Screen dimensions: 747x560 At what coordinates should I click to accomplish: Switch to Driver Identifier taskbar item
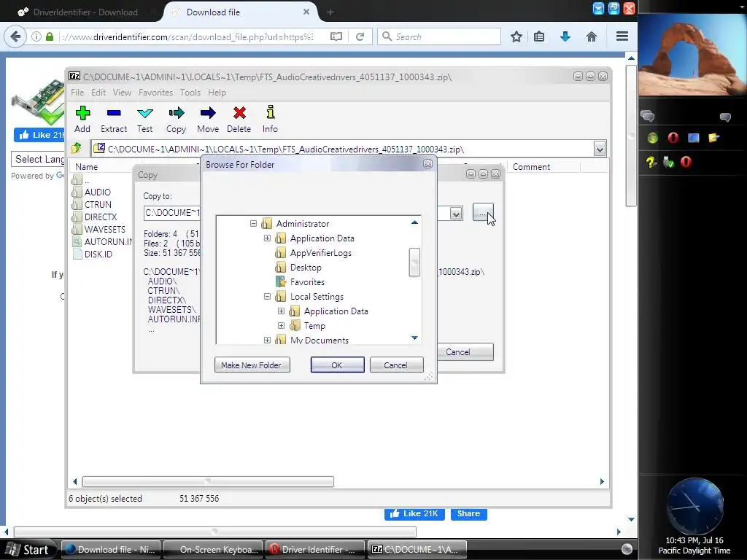(x=315, y=550)
